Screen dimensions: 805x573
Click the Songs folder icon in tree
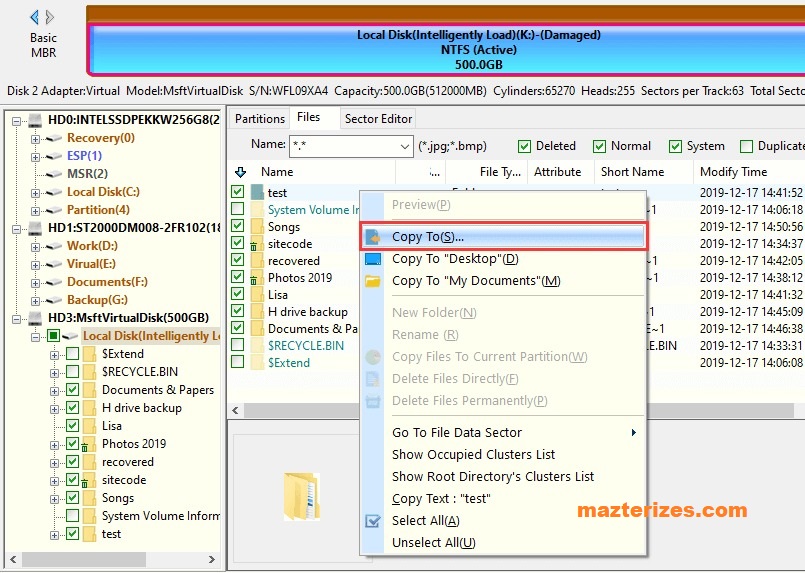(89, 498)
